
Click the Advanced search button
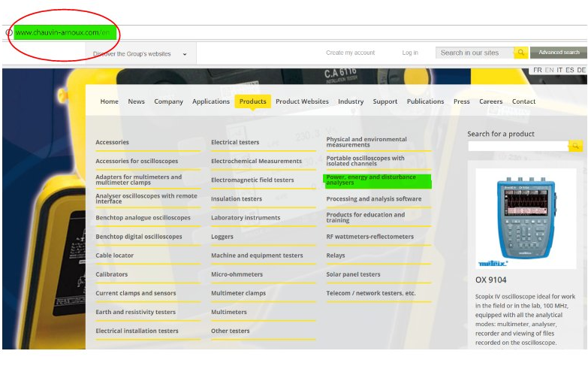(x=559, y=53)
